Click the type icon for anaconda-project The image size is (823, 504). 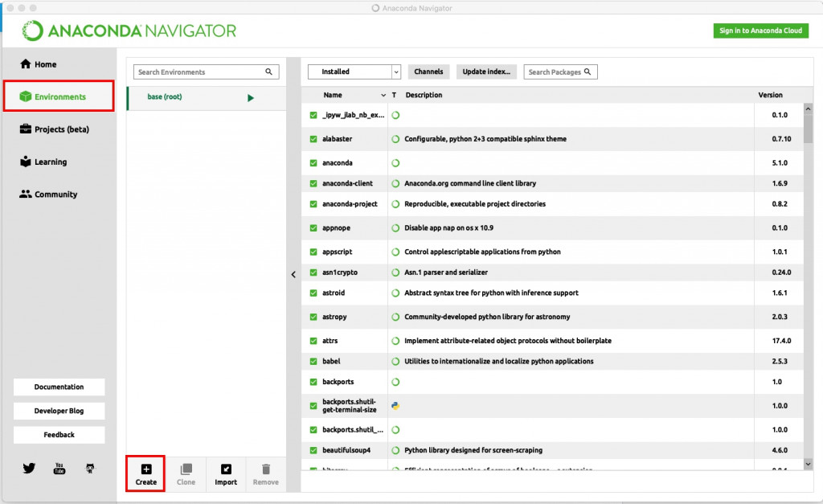pos(395,204)
